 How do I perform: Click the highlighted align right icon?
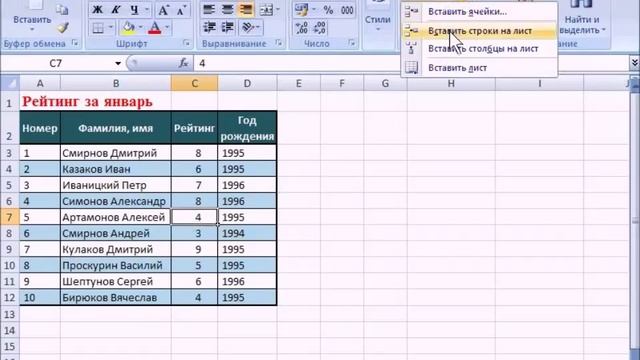pyautogui.click(x=246, y=10)
